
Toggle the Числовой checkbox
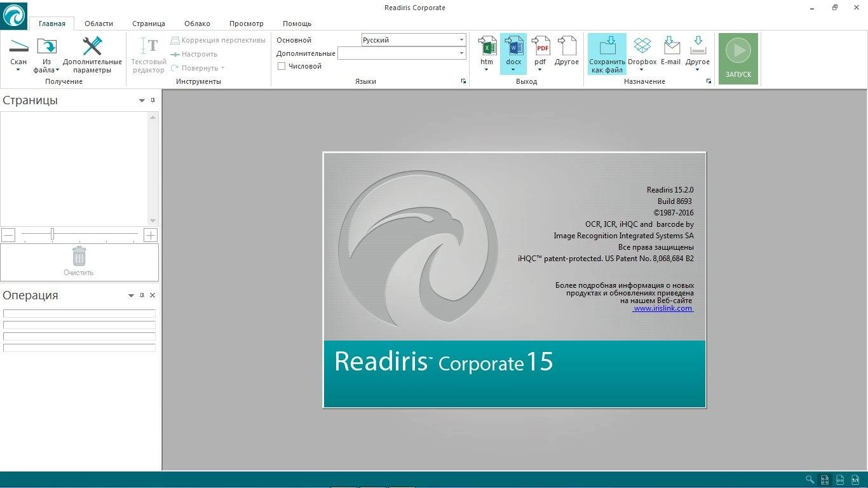(281, 66)
